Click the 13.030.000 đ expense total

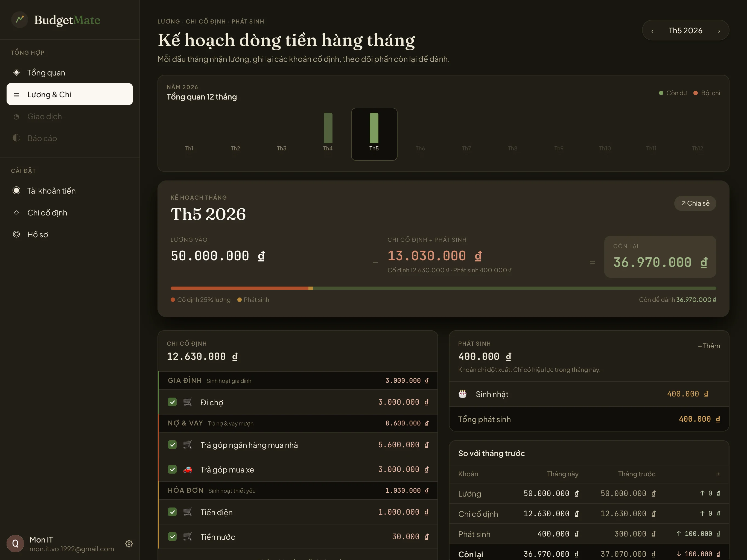pos(435,256)
